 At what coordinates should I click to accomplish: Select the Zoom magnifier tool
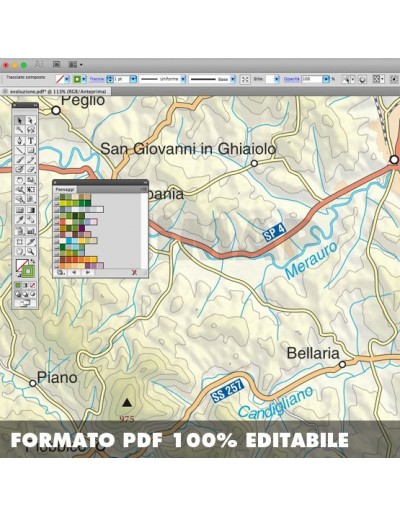click(31, 250)
